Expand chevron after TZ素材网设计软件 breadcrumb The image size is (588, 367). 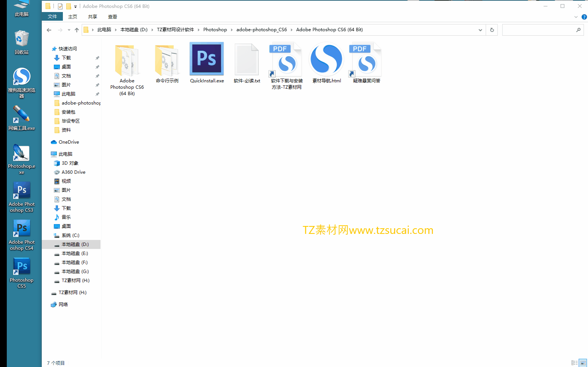(198, 30)
